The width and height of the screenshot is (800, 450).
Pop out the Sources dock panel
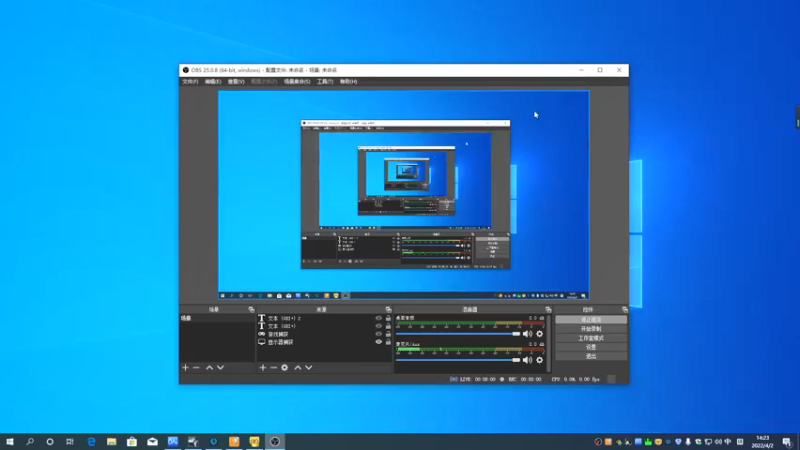(388, 309)
